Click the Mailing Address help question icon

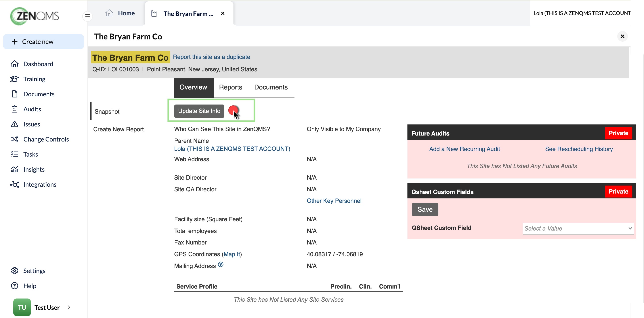pyautogui.click(x=220, y=264)
